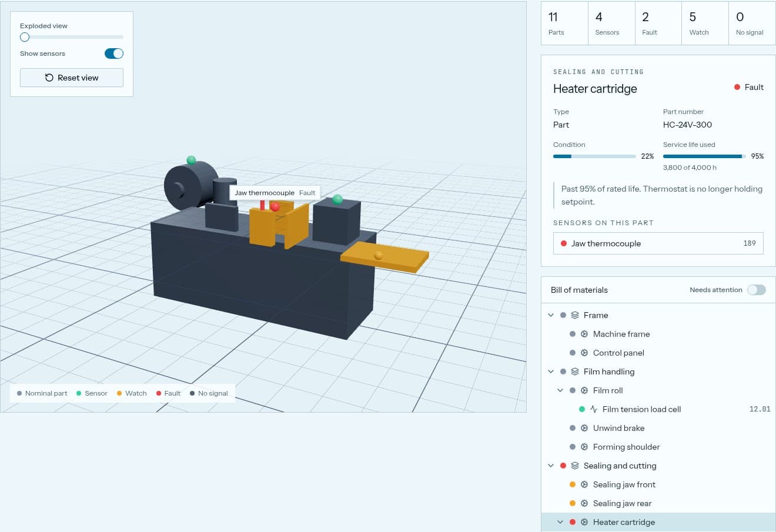This screenshot has height=532, width=776.
Task: Click the 3,800 of 4,000 h text
Action: point(690,168)
